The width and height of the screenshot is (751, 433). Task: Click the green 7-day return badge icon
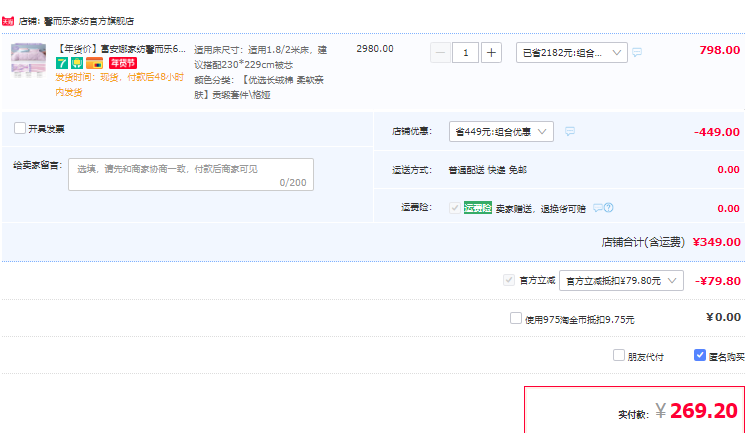[61, 63]
